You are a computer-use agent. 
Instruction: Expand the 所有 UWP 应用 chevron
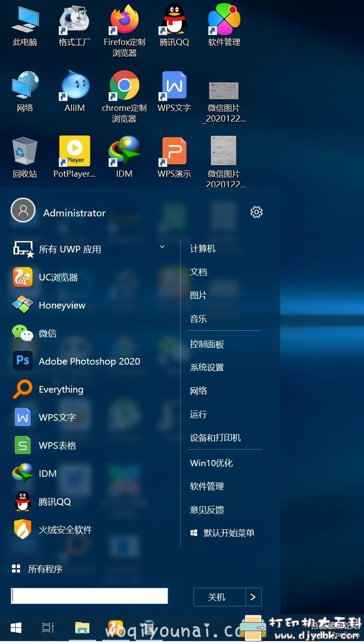[x=162, y=247]
